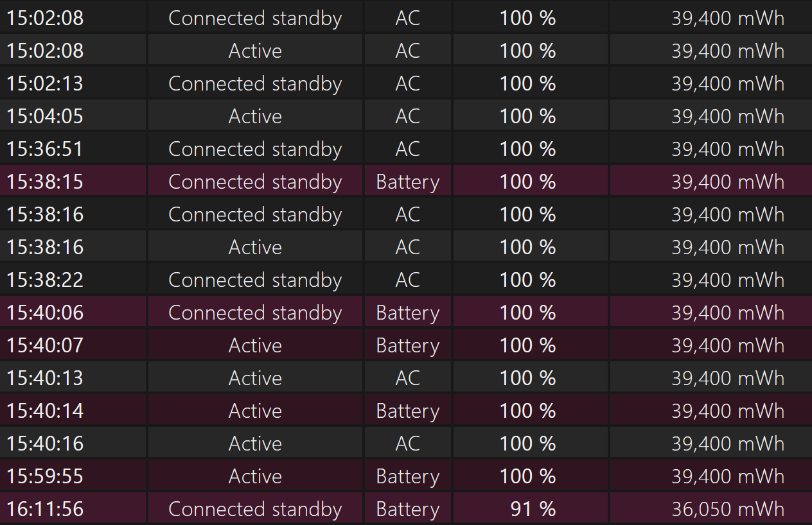Select the 15:38:22 timestamp
This screenshot has height=525, width=812.
(45, 280)
